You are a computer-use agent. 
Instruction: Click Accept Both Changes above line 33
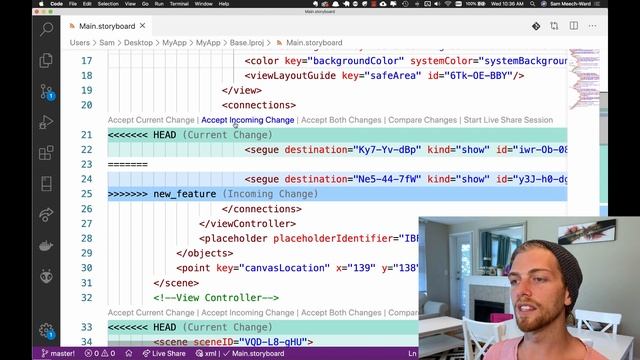click(x=341, y=313)
